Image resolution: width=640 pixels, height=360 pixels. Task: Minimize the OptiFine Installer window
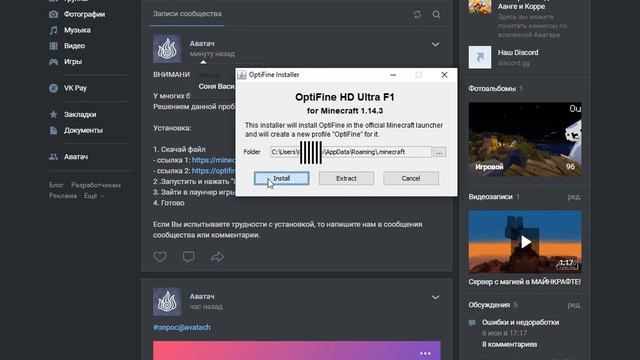click(x=393, y=75)
